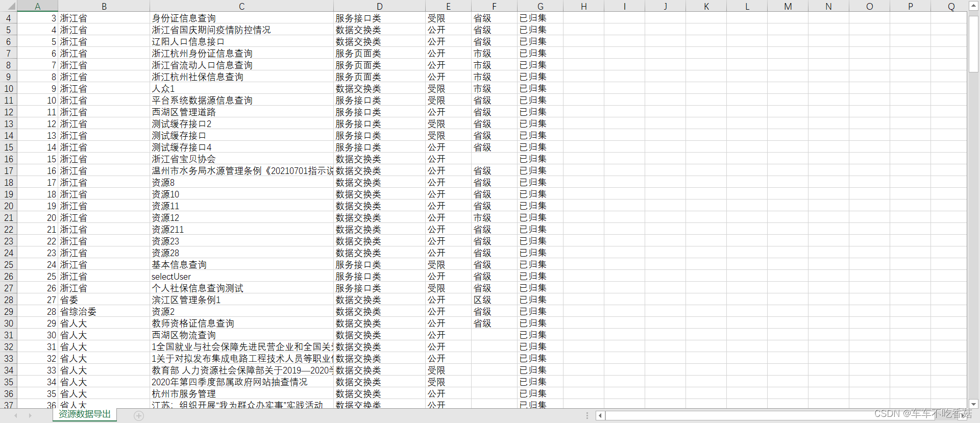Click cell 浙江杭州社保信息查询

click(242, 77)
